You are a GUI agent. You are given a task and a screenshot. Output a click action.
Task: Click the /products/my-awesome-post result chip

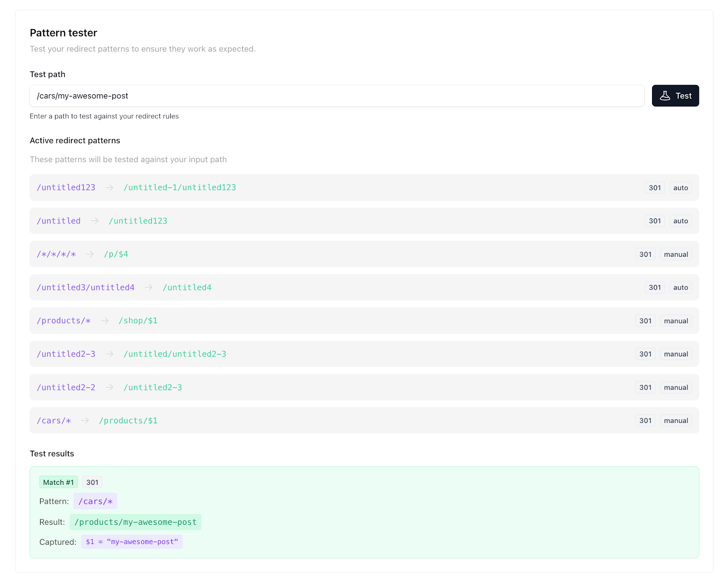(135, 522)
